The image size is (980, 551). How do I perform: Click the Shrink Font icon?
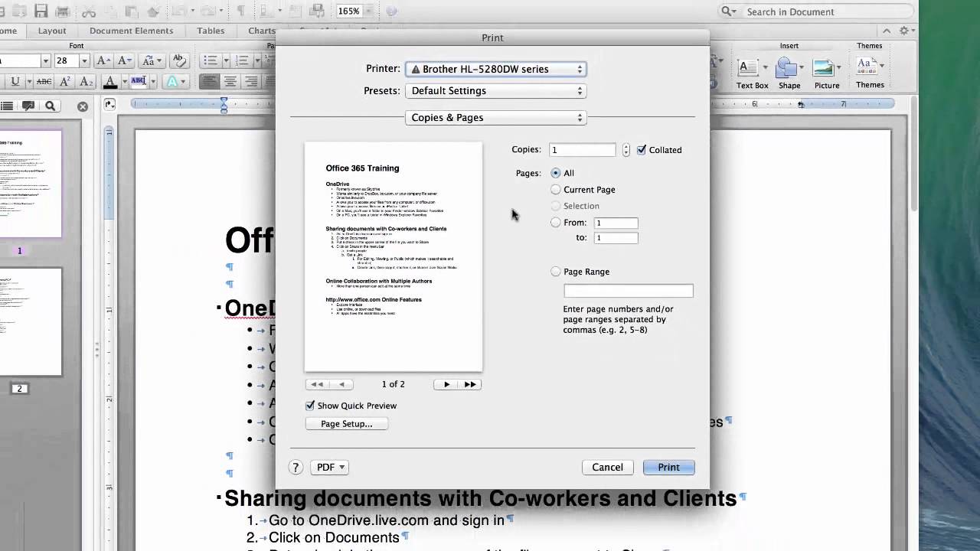tap(123, 60)
